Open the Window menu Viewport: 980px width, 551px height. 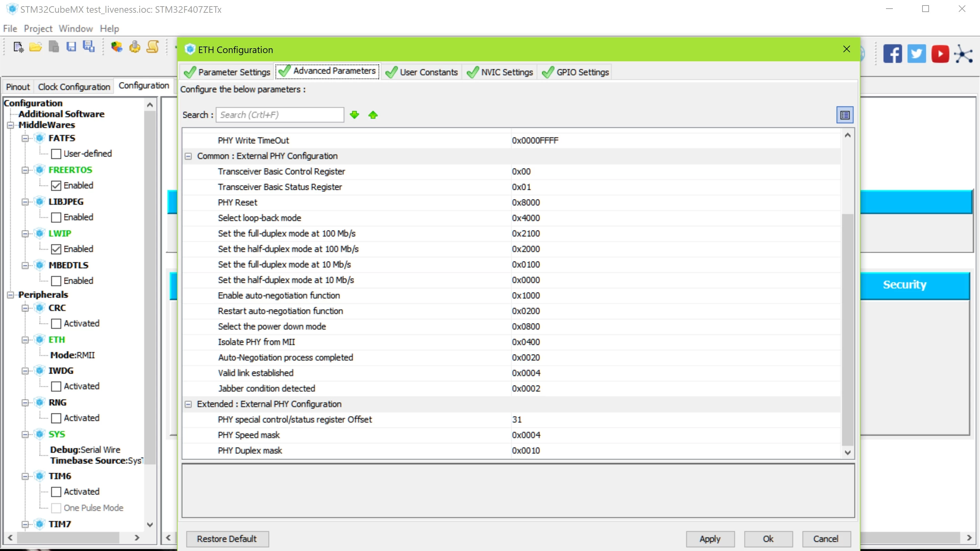[x=76, y=29]
